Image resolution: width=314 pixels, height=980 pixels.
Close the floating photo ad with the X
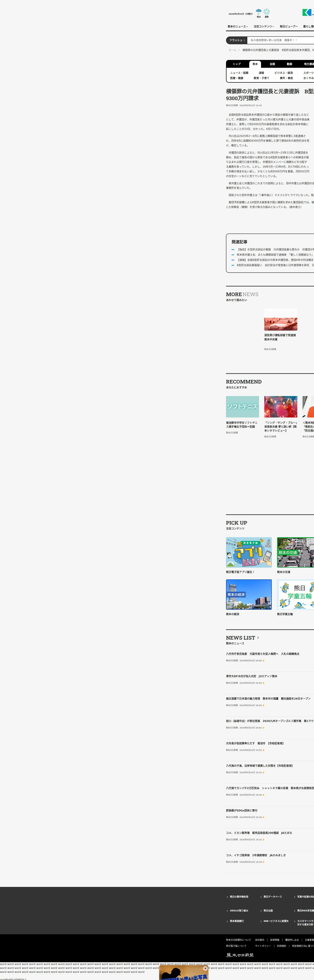tap(205, 968)
